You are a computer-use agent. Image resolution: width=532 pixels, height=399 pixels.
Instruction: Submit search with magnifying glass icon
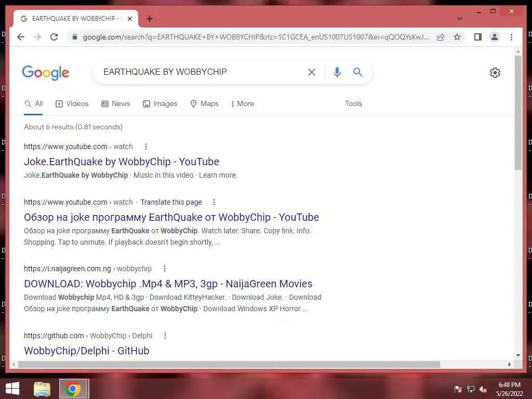click(357, 72)
